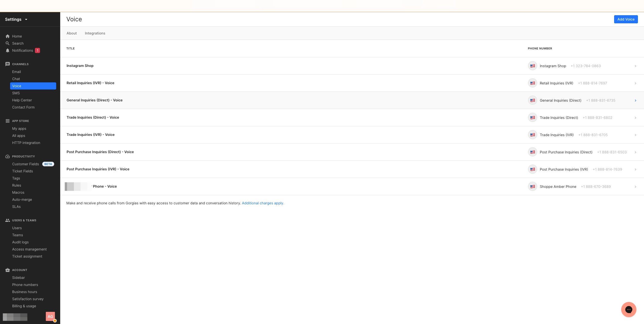Click the App Store grid icon
The height and width of the screenshot is (324, 644).
(8, 121)
